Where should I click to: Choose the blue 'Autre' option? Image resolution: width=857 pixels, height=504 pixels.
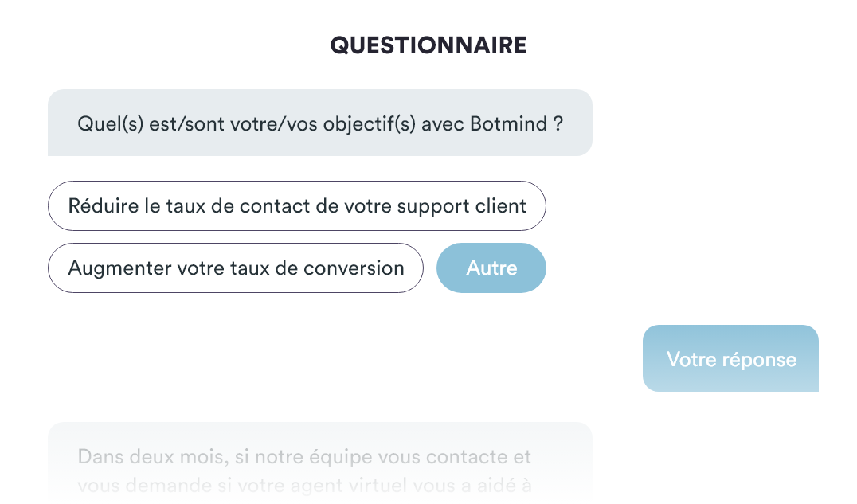pos(491,268)
